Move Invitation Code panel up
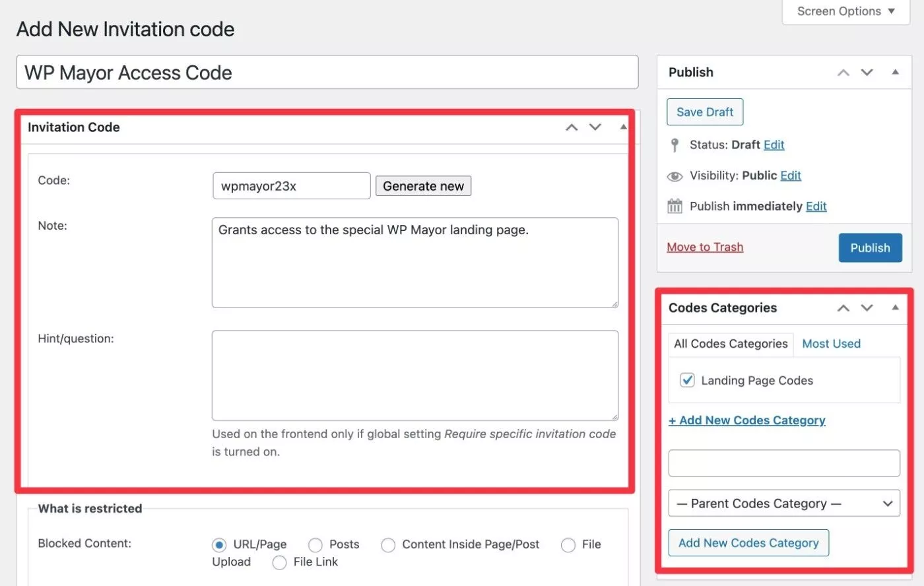The height and width of the screenshot is (586, 924). coord(572,127)
